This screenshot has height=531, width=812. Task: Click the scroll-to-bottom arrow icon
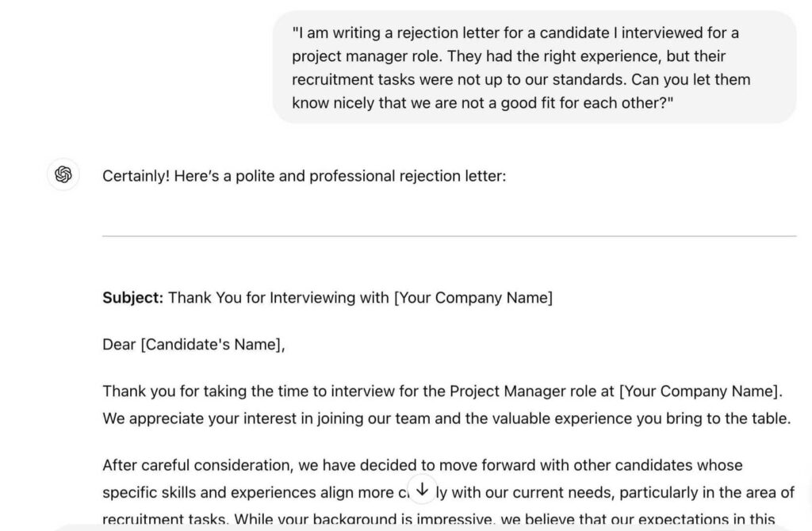423,489
